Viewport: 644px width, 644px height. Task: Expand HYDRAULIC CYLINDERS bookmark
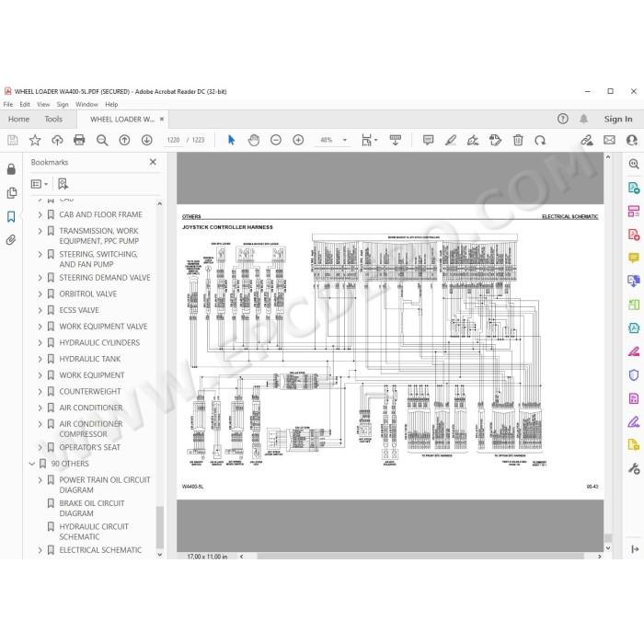tap(40, 343)
